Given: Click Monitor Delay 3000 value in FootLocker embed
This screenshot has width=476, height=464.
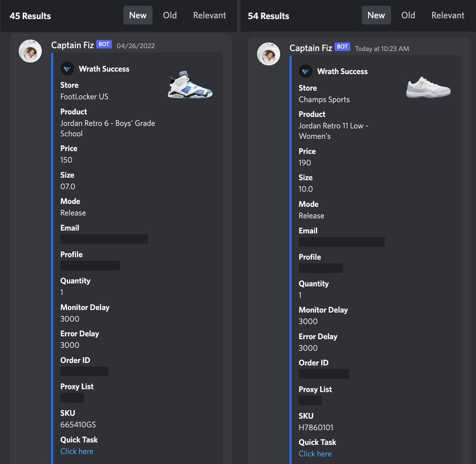Looking at the screenshot, I should pyautogui.click(x=70, y=319).
